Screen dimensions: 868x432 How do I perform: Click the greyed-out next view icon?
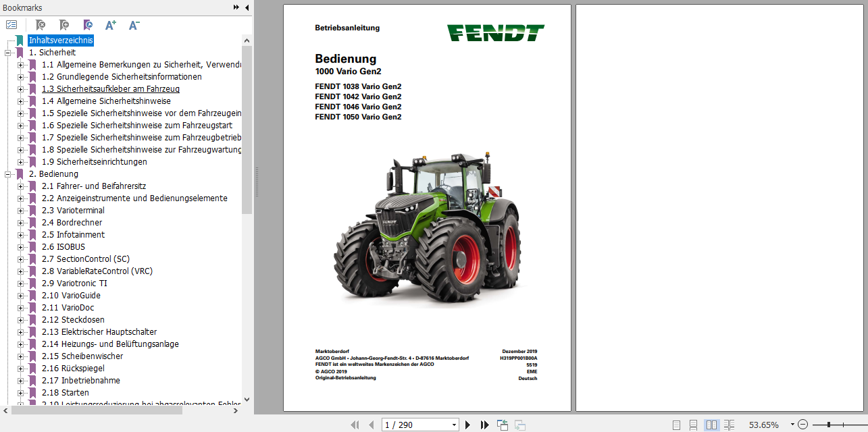(520, 425)
